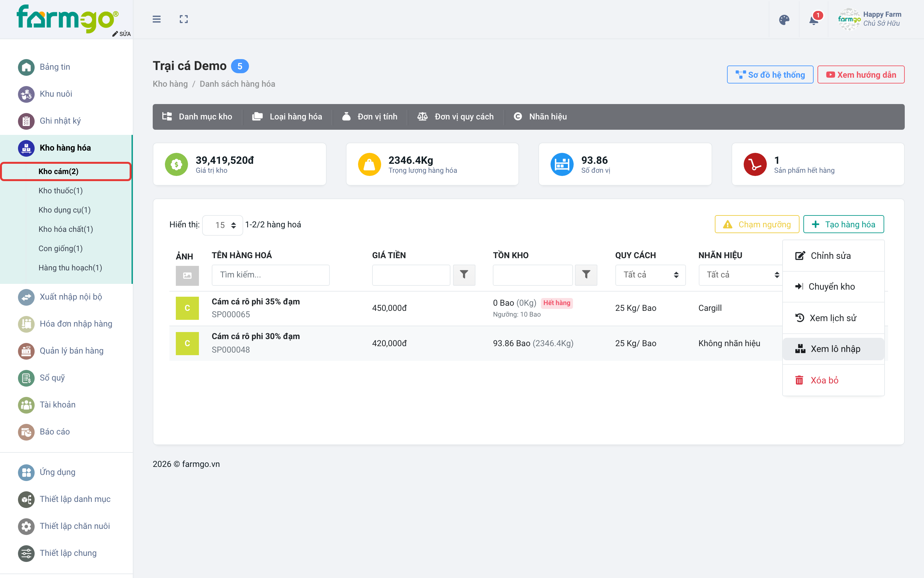This screenshot has height=578, width=924.
Task: Choose Xem lô nhập menu entry
Action: point(833,349)
